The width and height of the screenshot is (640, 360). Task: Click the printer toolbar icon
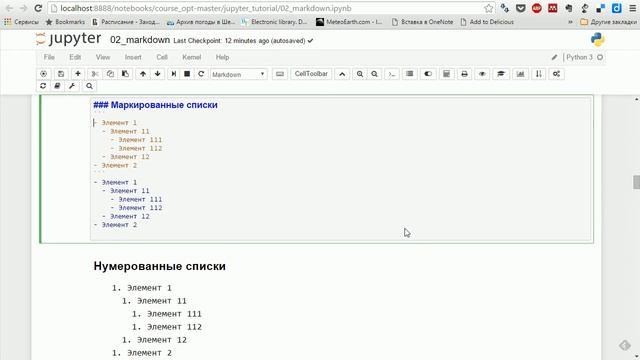click(x=464, y=74)
